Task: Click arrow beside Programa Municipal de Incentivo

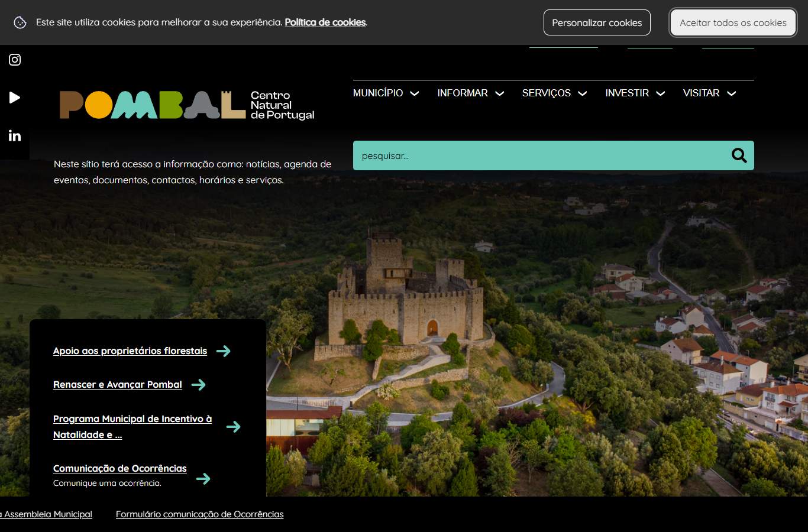Action: (x=234, y=427)
